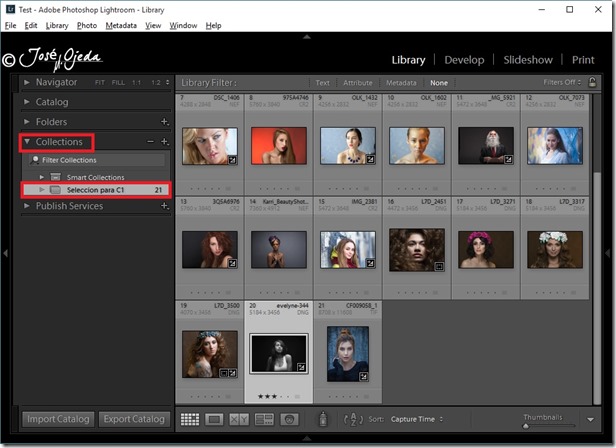
Task: Collapse the Collections panel
Action: point(27,141)
